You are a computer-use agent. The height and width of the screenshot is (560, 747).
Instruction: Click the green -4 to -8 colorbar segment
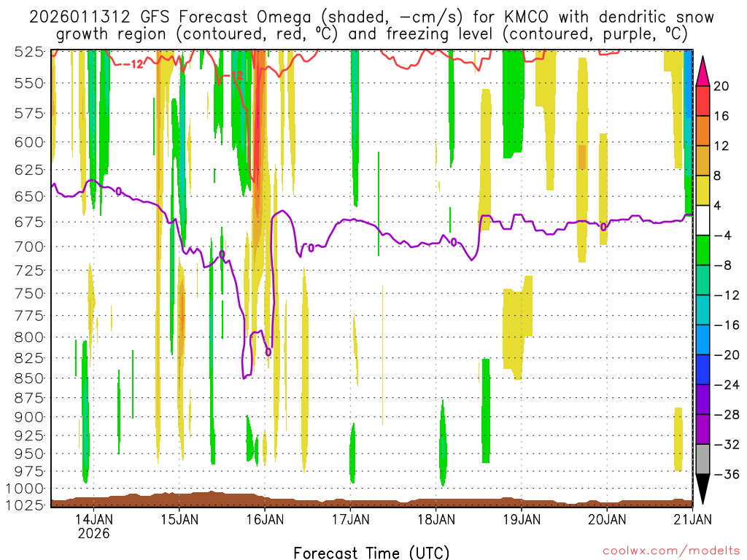tap(703, 251)
